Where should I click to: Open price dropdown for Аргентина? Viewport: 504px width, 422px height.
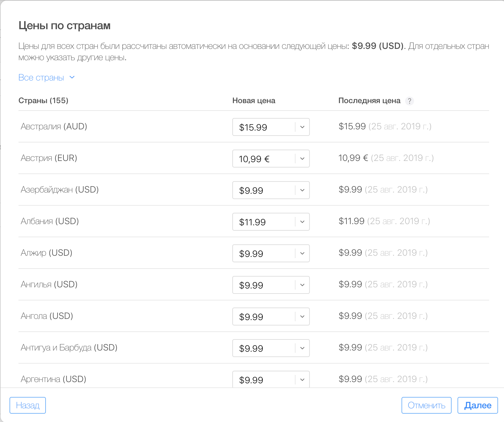pos(302,379)
